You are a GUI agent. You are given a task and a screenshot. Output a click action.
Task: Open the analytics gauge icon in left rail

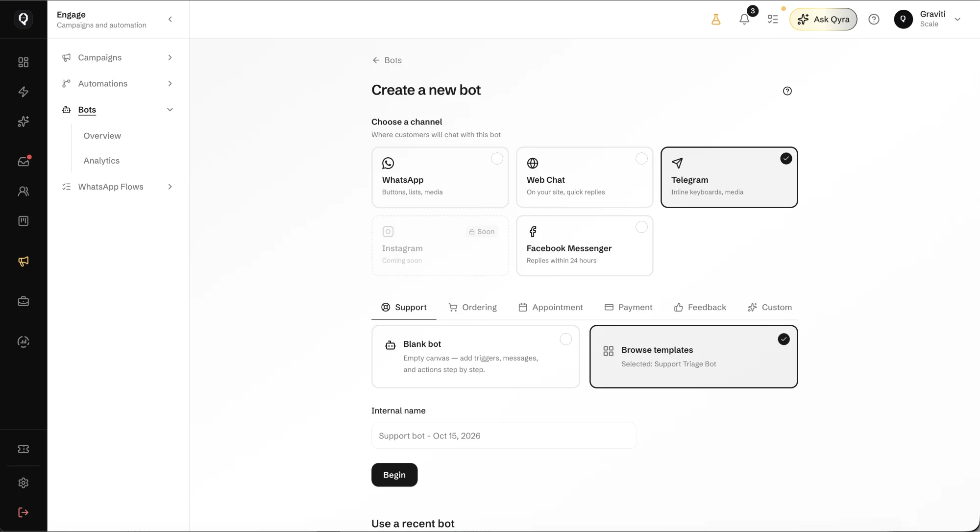tap(23, 341)
